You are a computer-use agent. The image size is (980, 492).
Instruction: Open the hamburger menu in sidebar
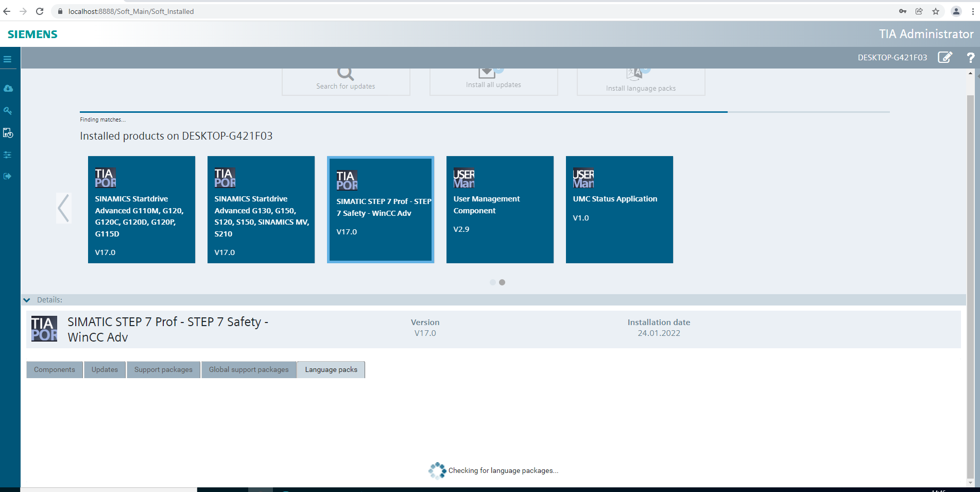point(8,59)
